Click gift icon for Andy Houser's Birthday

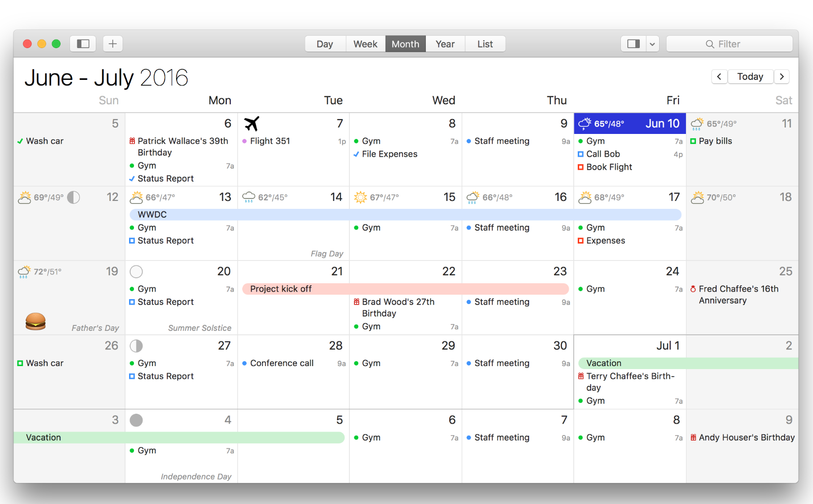693,438
